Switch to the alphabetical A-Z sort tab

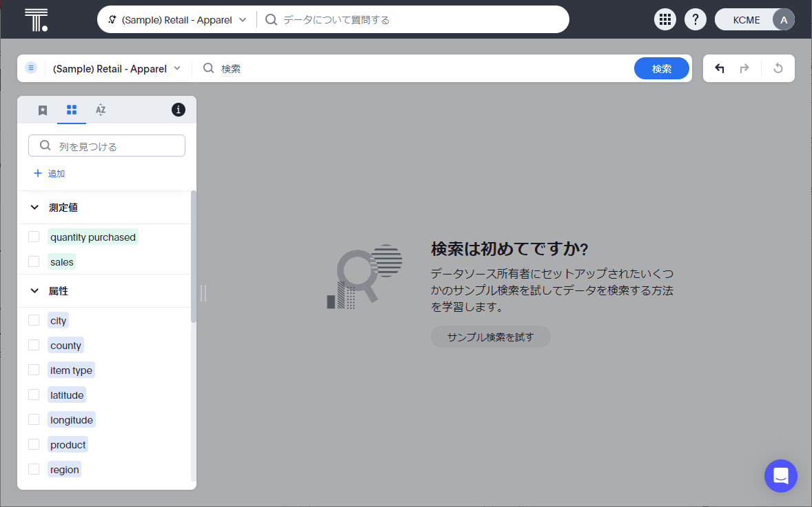click(x=101, y=110)
